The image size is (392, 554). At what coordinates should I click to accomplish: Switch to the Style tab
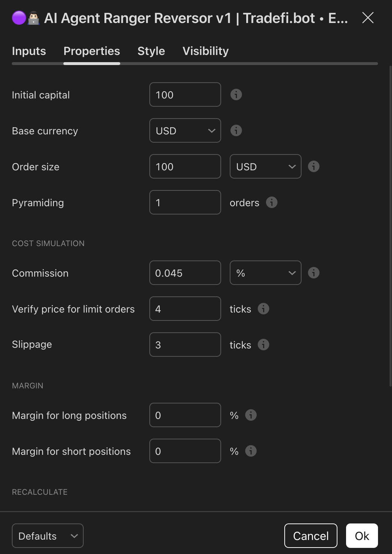point(151,51)
